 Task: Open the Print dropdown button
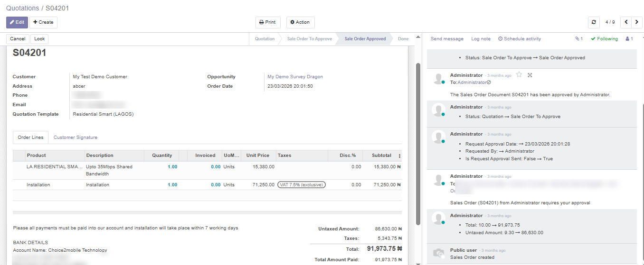tap(268, 22)
